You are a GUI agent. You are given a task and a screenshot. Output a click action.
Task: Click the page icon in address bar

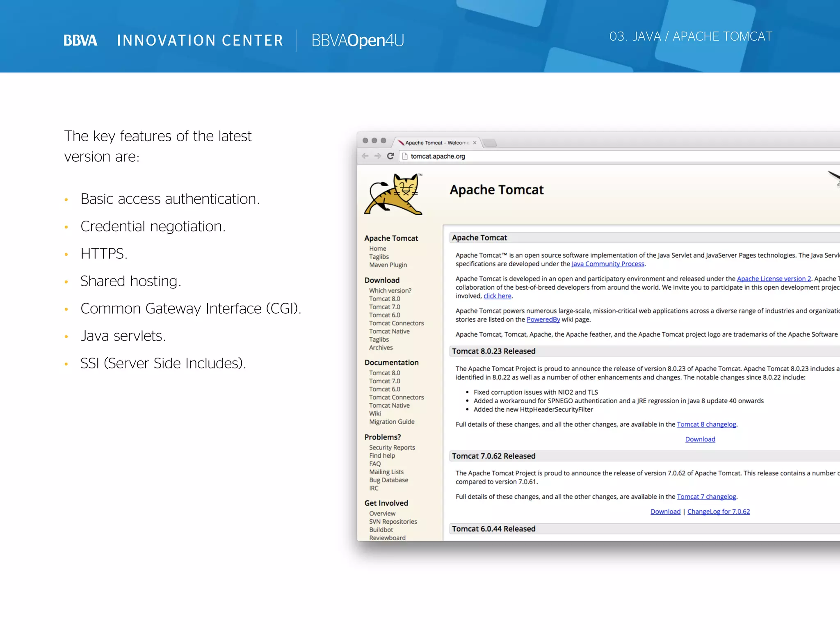pyautogui.click(x=405, y=156)
